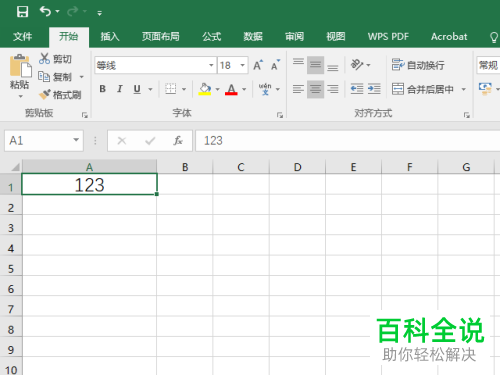Expand the borders dropdown arrow
Image resolution: width=500 pixels, height=375 pixels.
(184, 89)
